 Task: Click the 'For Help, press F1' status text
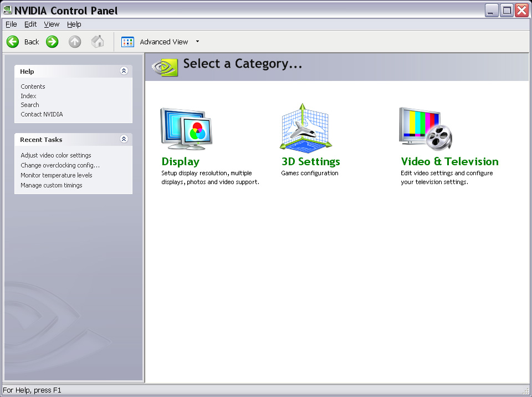pos(32,390)
